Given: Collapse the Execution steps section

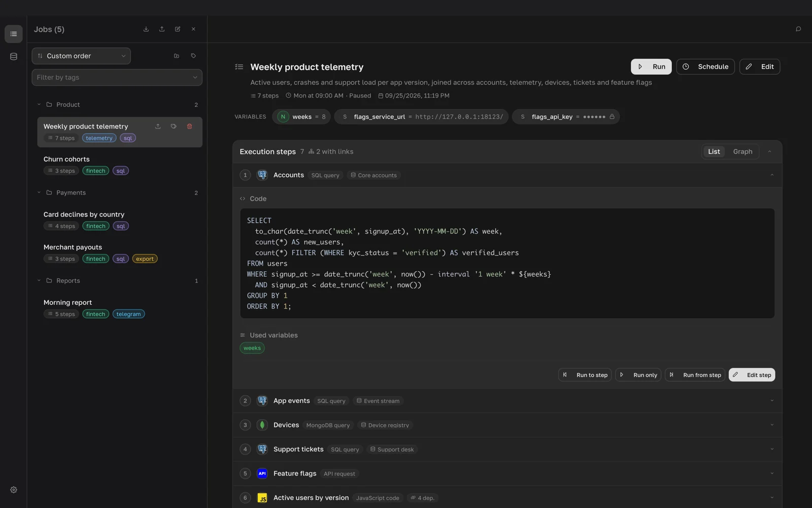Looking at the screenshot, I should [769, 152].
